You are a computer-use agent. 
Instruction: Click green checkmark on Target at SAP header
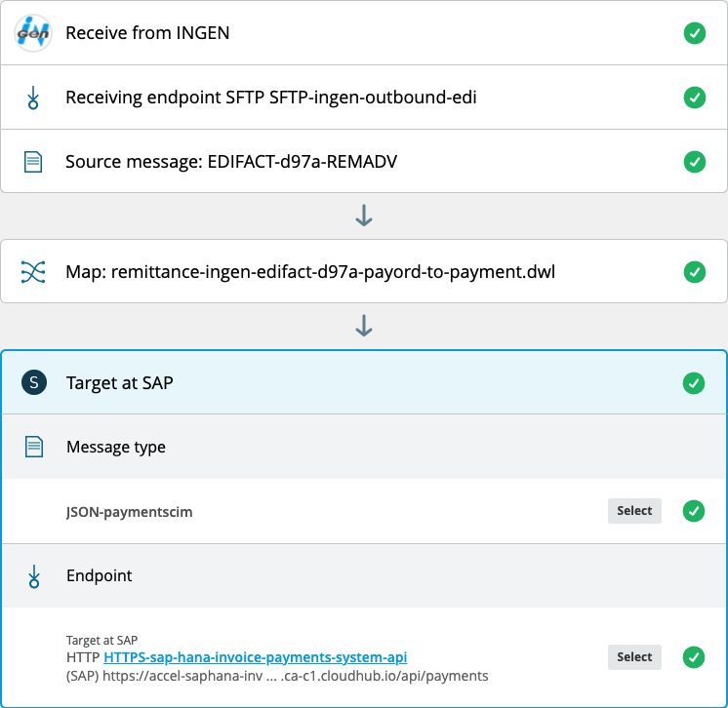point(694,383)
